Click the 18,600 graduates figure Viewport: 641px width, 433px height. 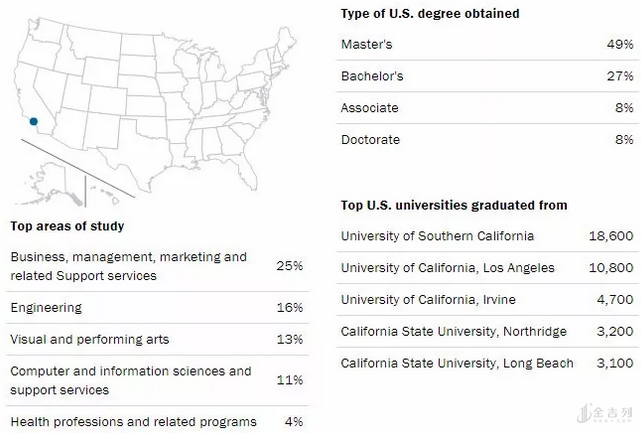point(611,236)
